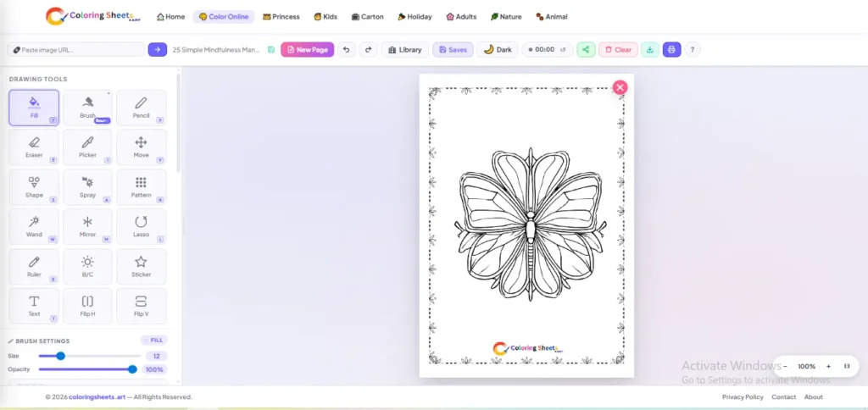Open the Kids menu
This screenshot has height=410, width=868.
tap(325, 17)
